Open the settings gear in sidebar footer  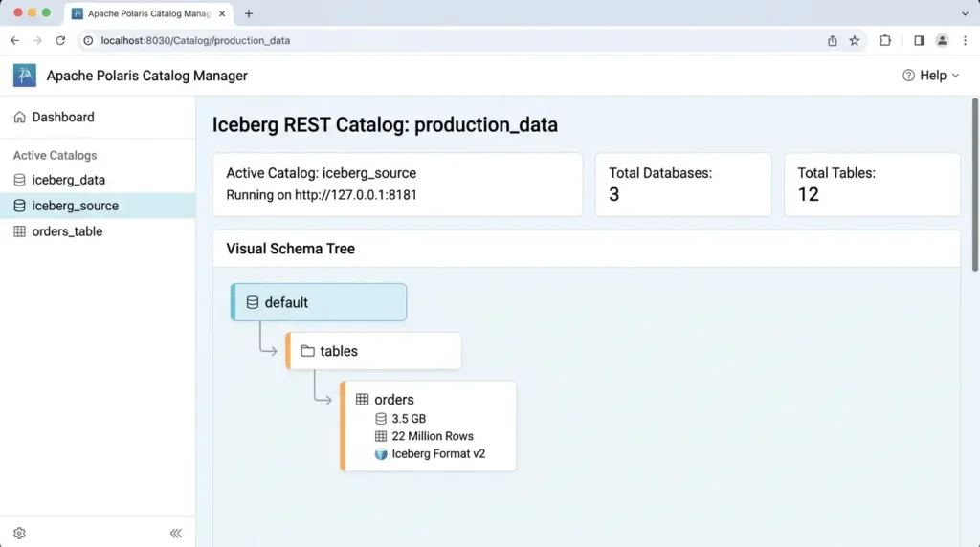pyautogui.click(x=19, y=534)
